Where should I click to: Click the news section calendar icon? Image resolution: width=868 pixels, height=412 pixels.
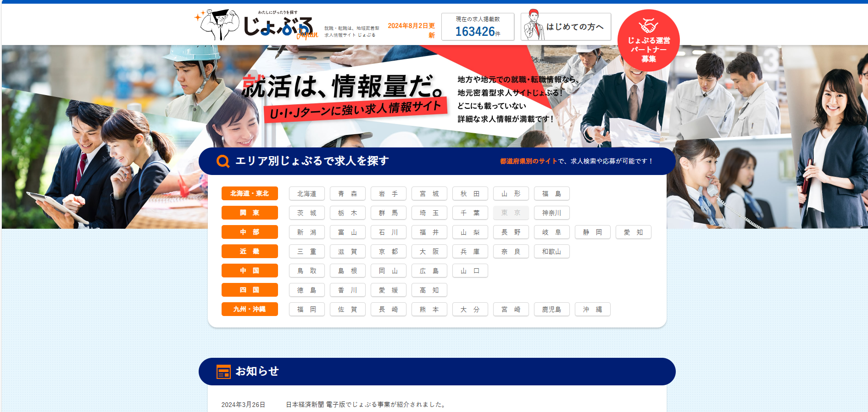click(223, 372)
